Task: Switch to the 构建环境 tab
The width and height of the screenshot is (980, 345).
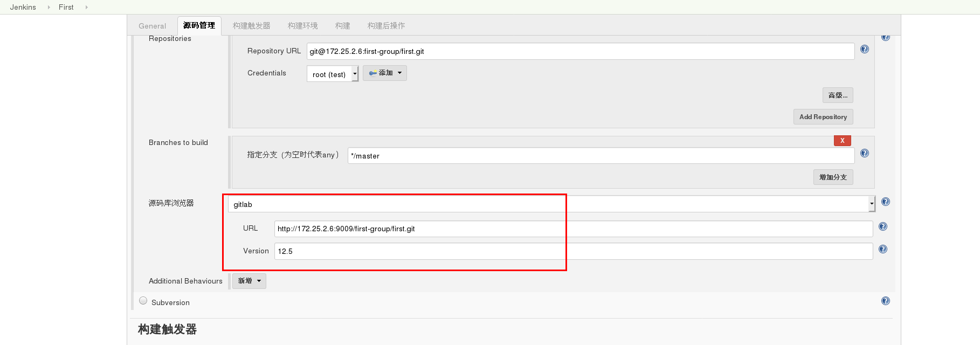Action: (302, 25)
